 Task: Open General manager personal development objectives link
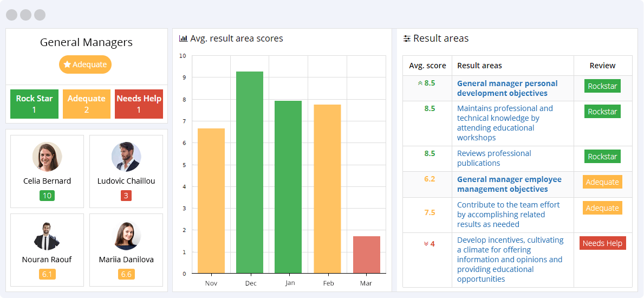507,88
